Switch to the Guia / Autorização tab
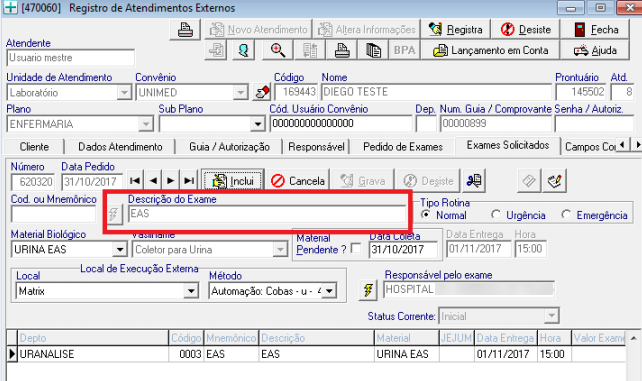This screenshot has width=642, height=381. (x=229, y=147)
